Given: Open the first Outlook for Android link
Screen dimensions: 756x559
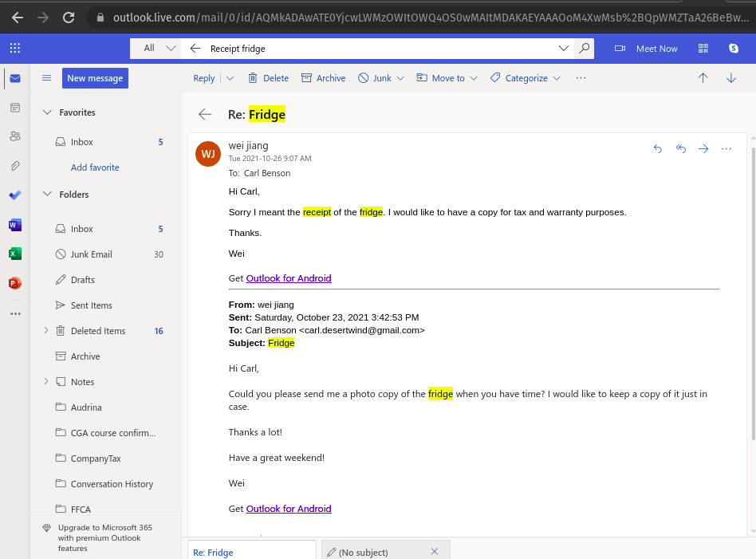Looking at the screenshot, I should (x=289, y=278).
